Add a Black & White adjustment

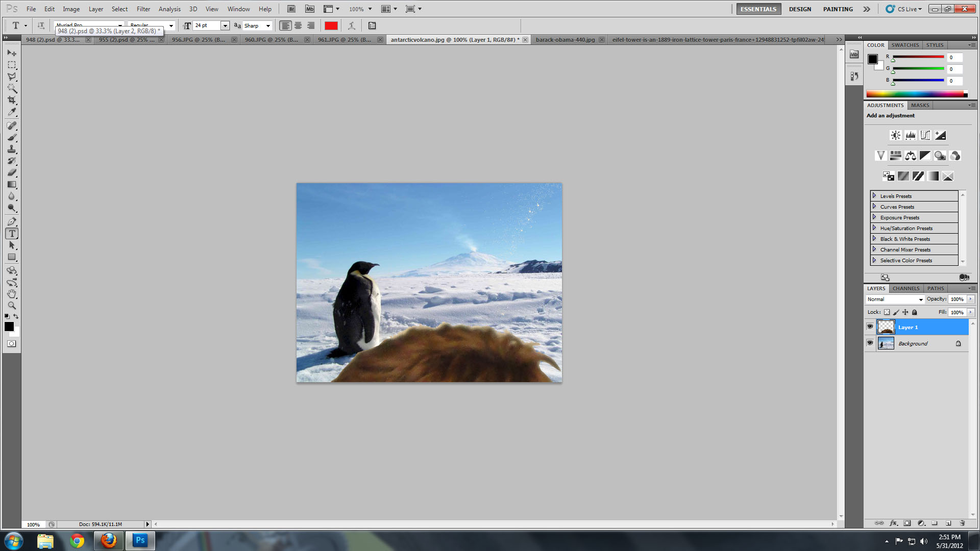coord(925,156)
